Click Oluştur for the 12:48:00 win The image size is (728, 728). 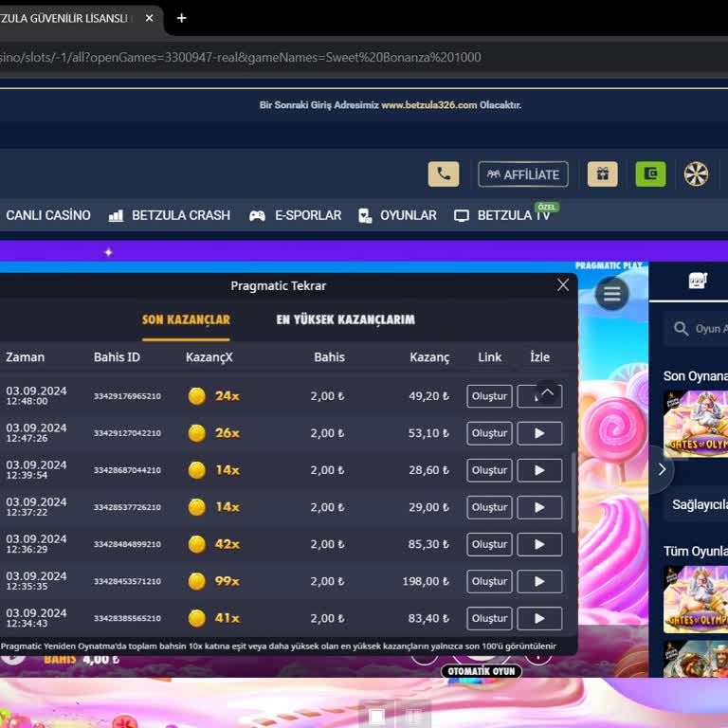[489, 396]
